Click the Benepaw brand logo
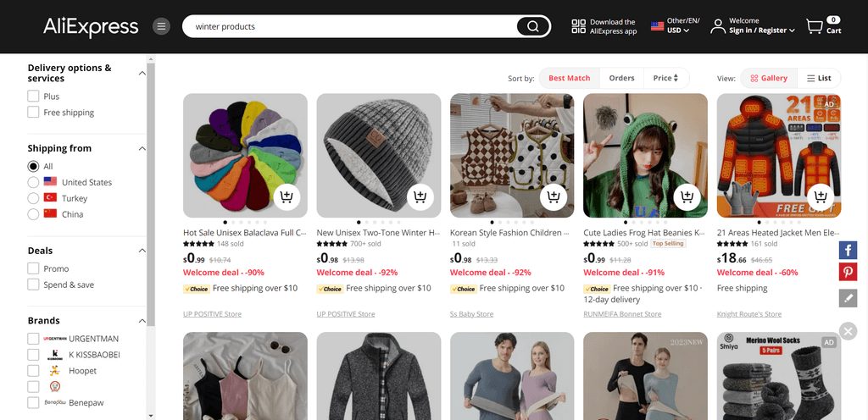 point(55,403)
